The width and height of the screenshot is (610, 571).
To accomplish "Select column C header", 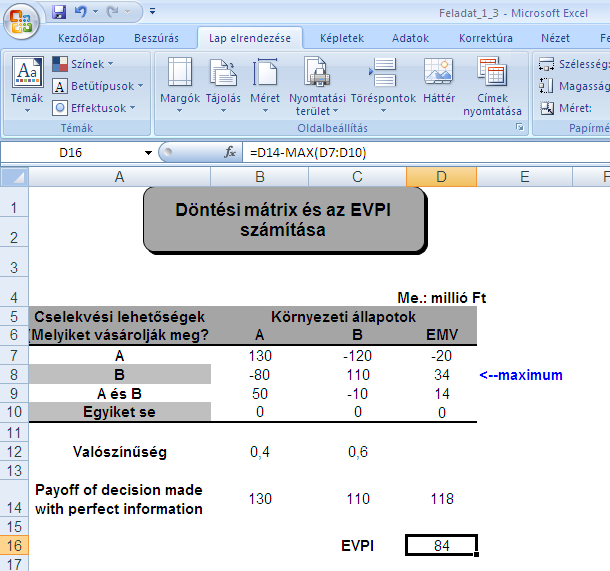I will [357, 177].
